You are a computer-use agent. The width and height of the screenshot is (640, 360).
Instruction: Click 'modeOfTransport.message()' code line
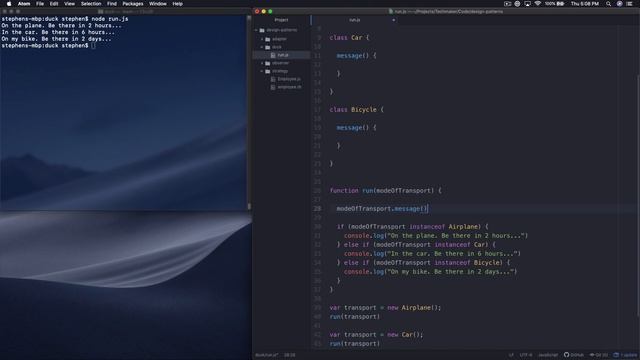click(382, 209)
